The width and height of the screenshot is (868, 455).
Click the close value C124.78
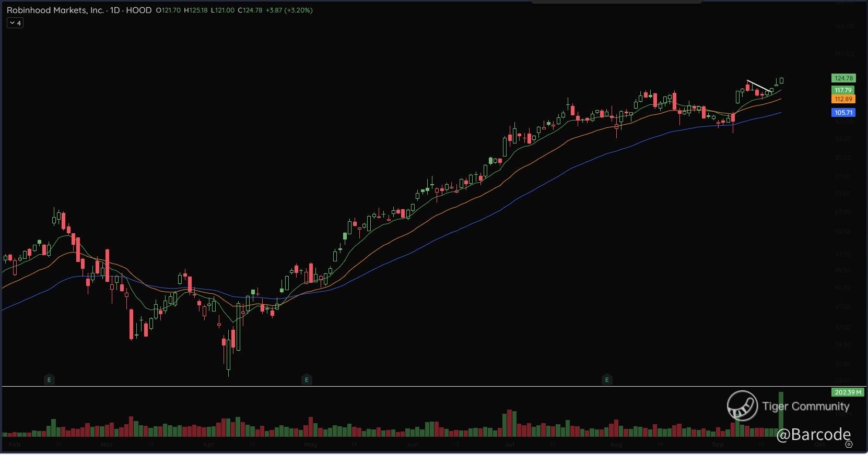[250, 10]
